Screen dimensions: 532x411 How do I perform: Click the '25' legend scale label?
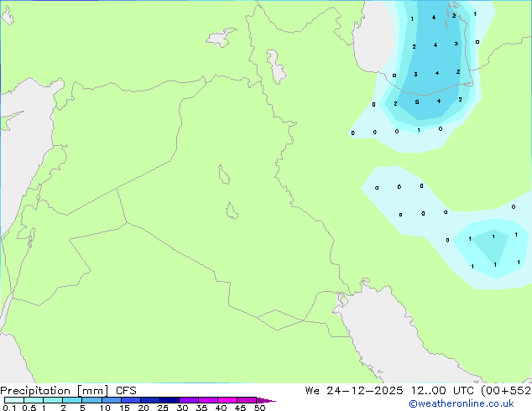pos(163,408)
